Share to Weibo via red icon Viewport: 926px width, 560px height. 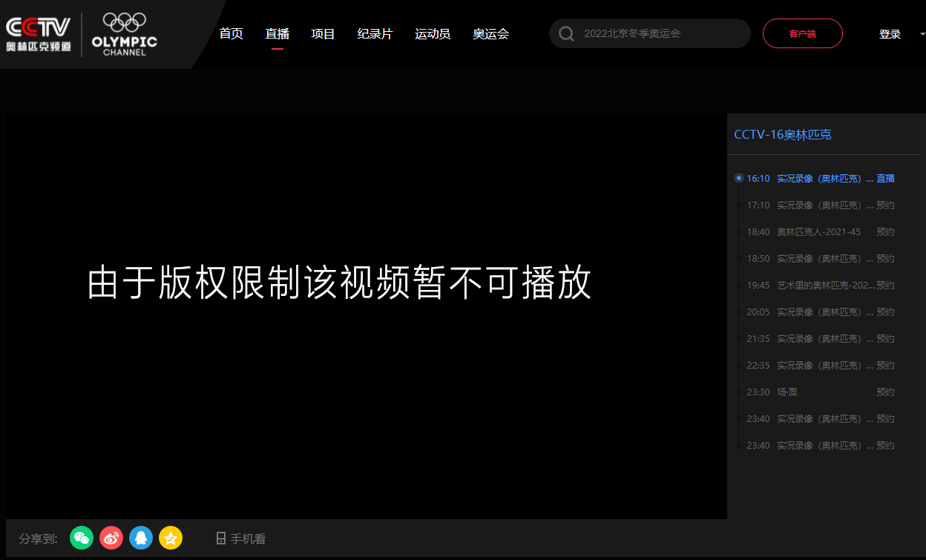[111, 538]
